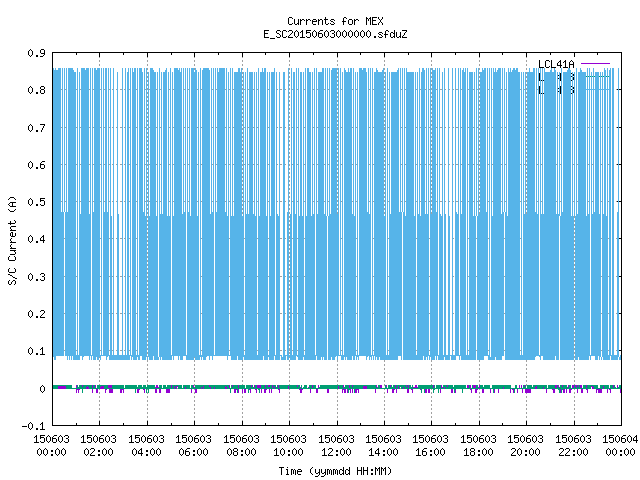
Task: Select the file name 'E_SC20150603000000.sfduZ'
Action: click(x=335, y=34)
